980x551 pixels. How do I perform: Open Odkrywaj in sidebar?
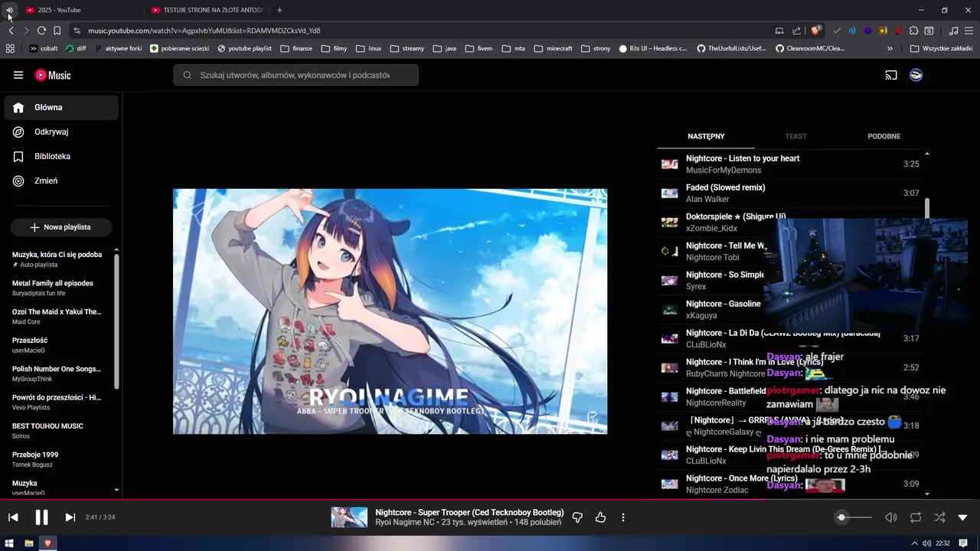[61, 132]
